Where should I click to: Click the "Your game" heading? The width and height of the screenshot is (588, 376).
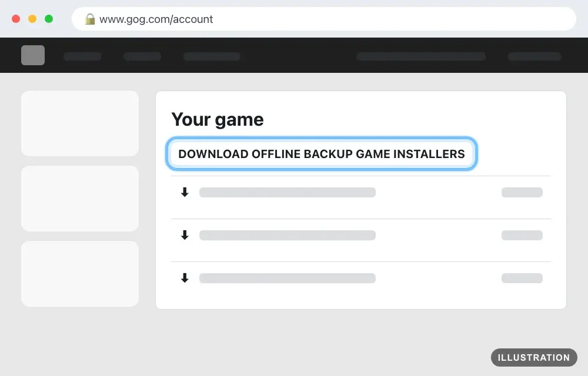pos(218,120)
